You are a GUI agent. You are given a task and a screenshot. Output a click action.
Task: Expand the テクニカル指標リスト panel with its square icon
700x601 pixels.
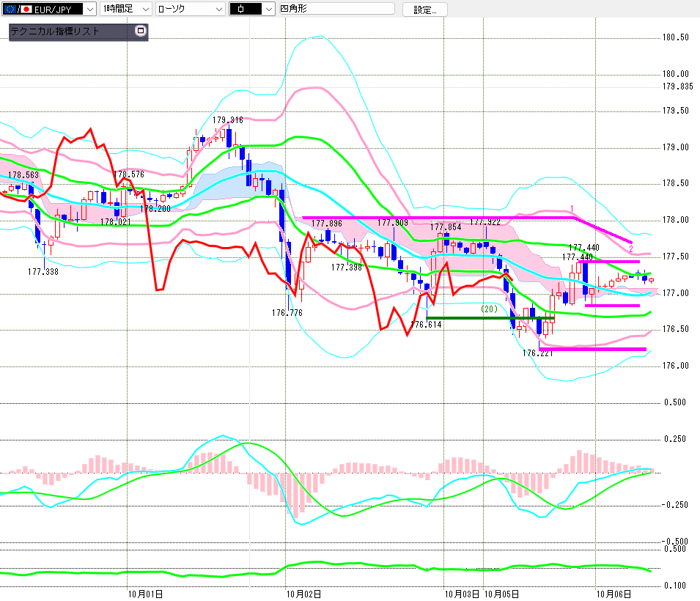click(x=141, y=31)
